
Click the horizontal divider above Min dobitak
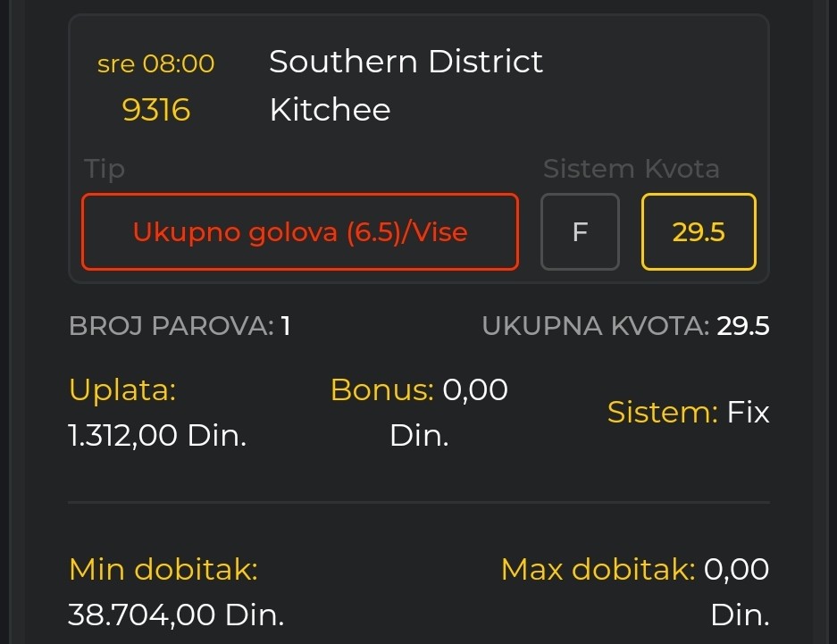tap(418, 503)
